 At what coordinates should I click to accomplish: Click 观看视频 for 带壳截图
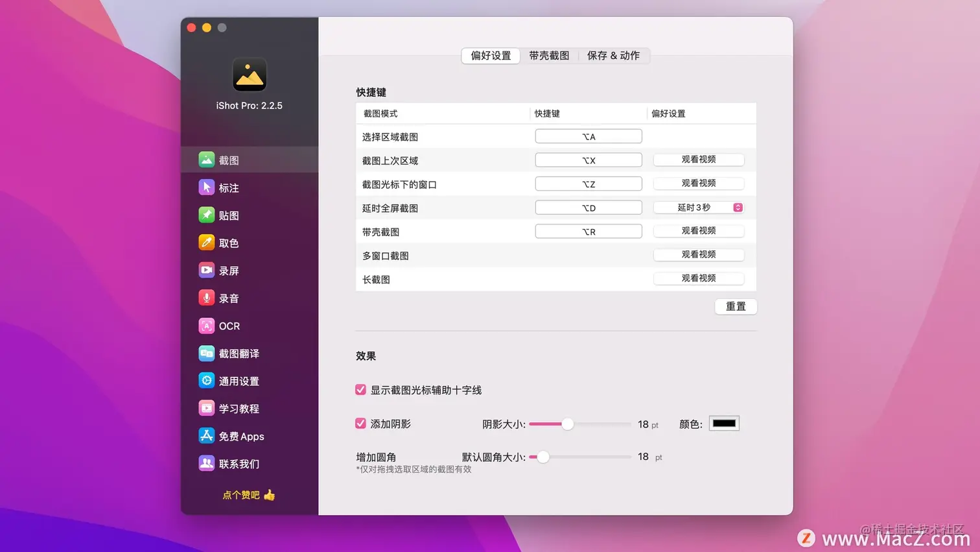[699, 231]
